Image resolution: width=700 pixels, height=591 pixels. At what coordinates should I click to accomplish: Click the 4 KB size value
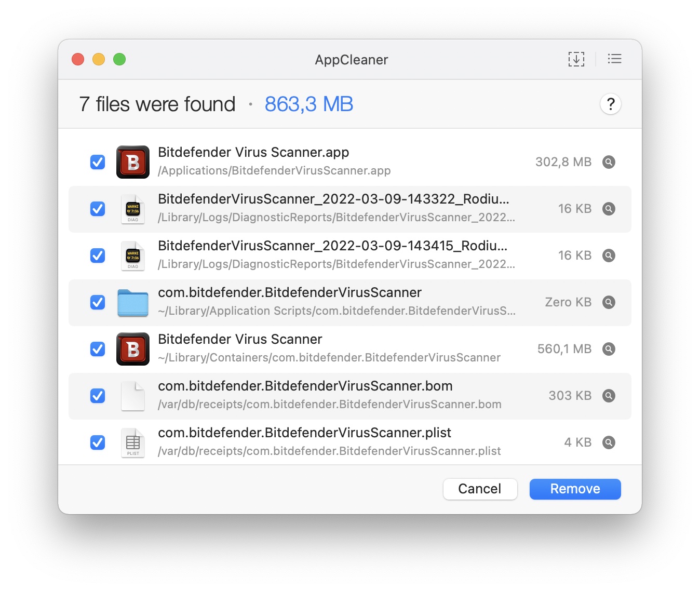pyautogui.click(x=578, y=442)
